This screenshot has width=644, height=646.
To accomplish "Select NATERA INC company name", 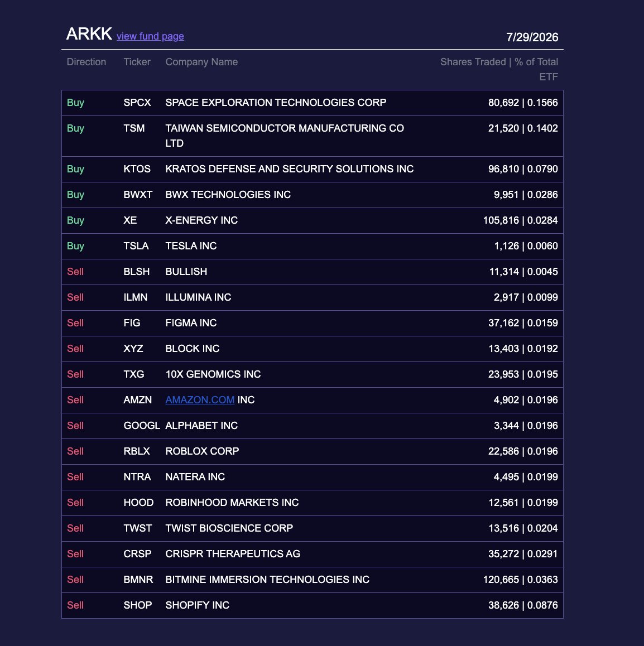I will click(195, 476).
